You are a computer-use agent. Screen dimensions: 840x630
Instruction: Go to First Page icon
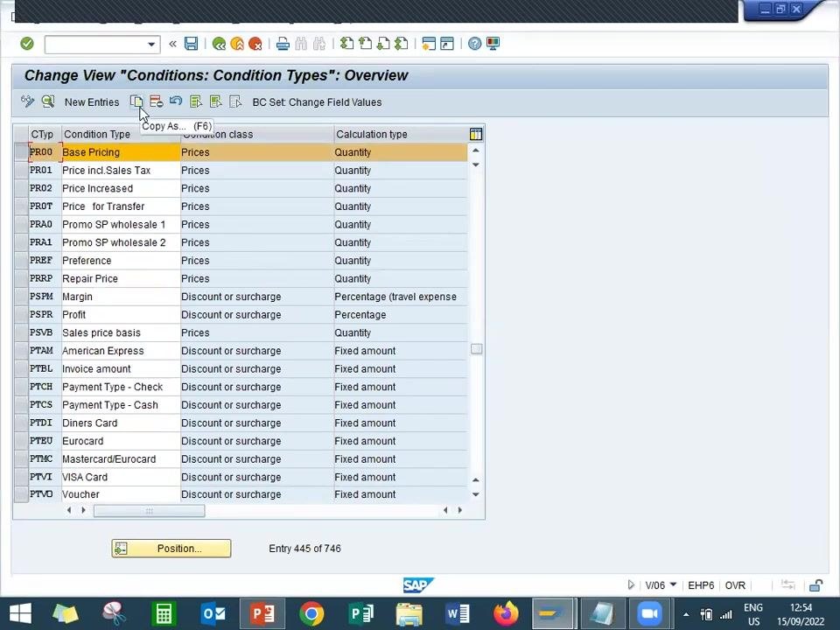click(x=347, y=44)
